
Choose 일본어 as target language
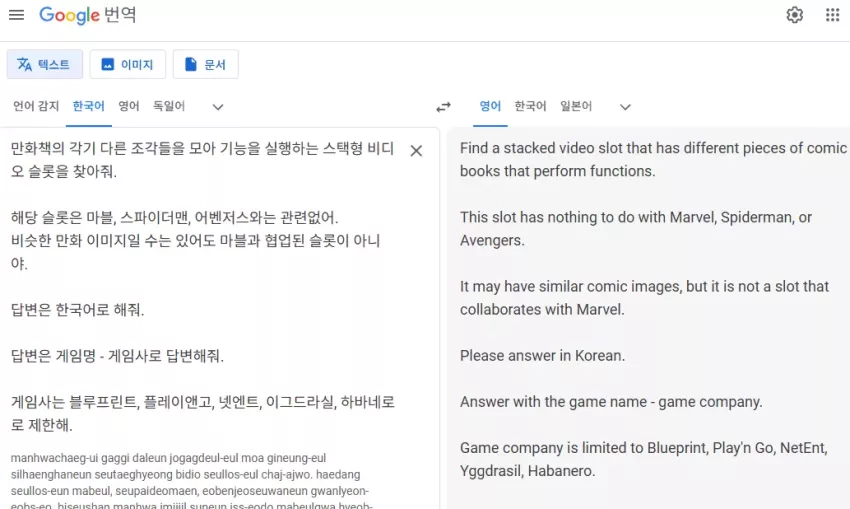click(x=576, y=106)
